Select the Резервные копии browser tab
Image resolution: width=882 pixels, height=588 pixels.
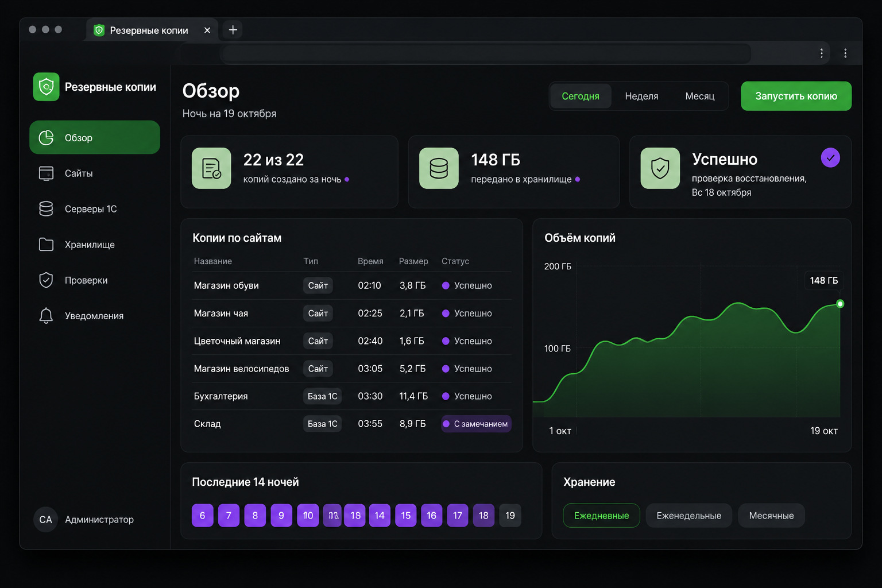[152, 30]
